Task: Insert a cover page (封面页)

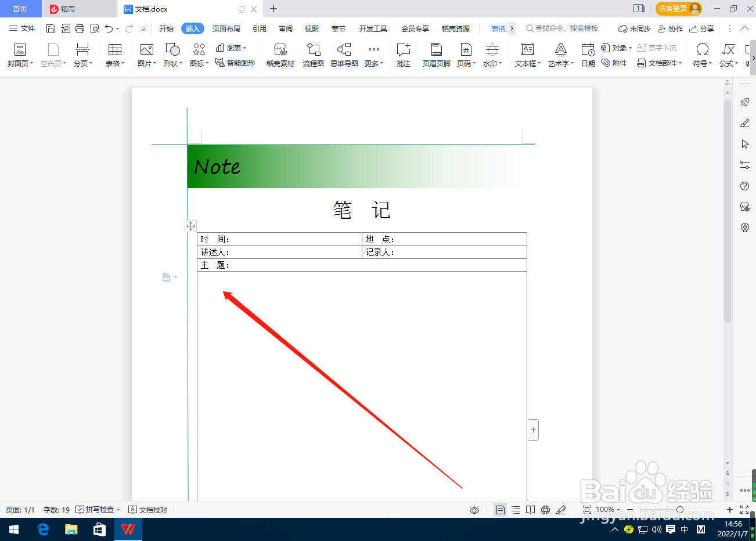Action: point(20,56)
